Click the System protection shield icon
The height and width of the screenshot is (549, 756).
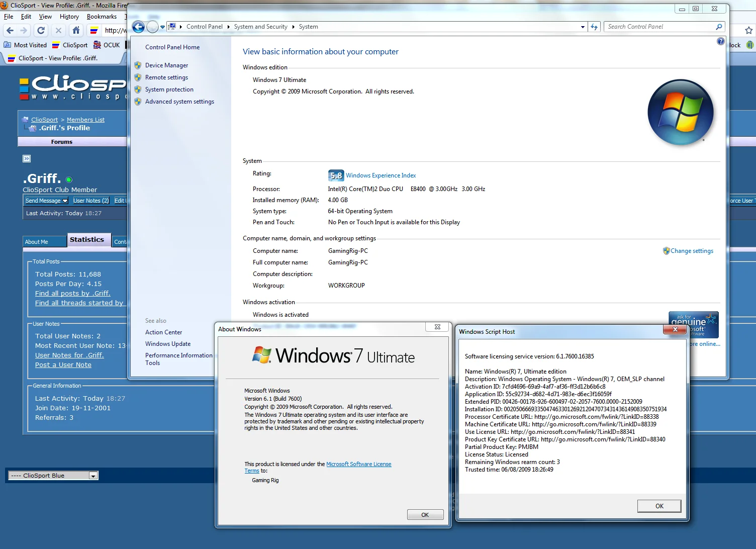pos(138,89)
